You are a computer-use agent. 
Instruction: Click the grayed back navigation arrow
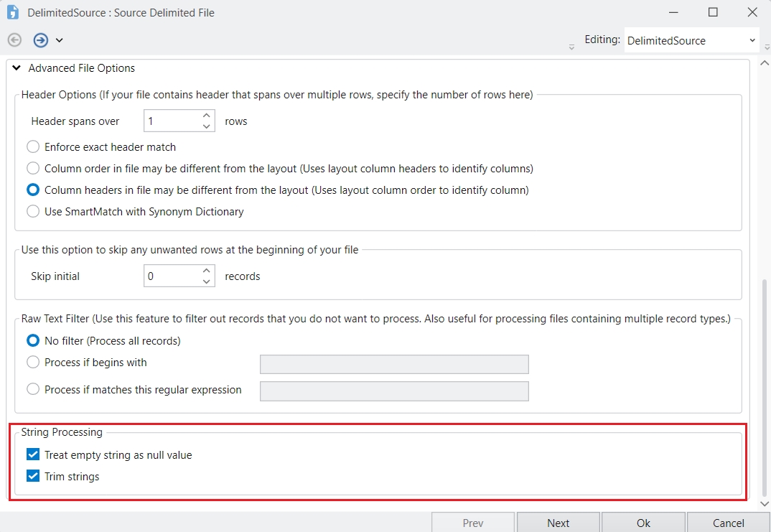click(x=14, y=40)
